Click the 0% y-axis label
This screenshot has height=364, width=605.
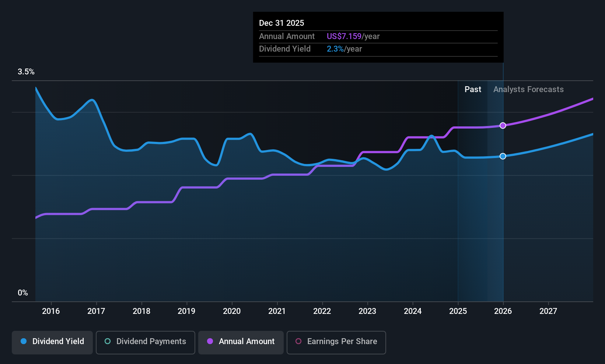[23, 293]
